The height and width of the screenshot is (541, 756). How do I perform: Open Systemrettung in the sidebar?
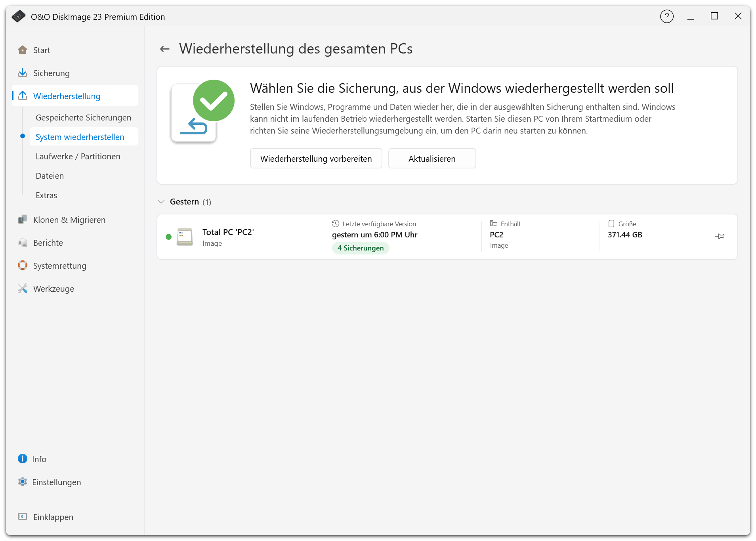click(75, 266)
